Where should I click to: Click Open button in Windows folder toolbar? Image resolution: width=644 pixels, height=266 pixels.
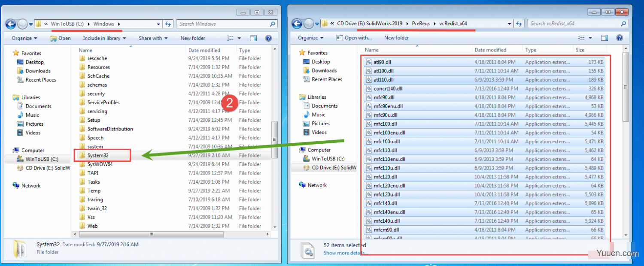click(61, 38)
